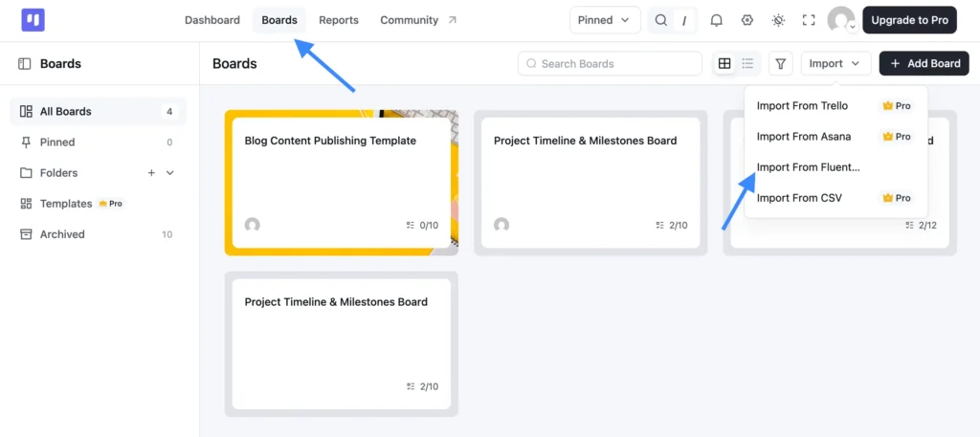Open the Community external link
The height and width of the screenshot is (437, 980).
point(418,20)
